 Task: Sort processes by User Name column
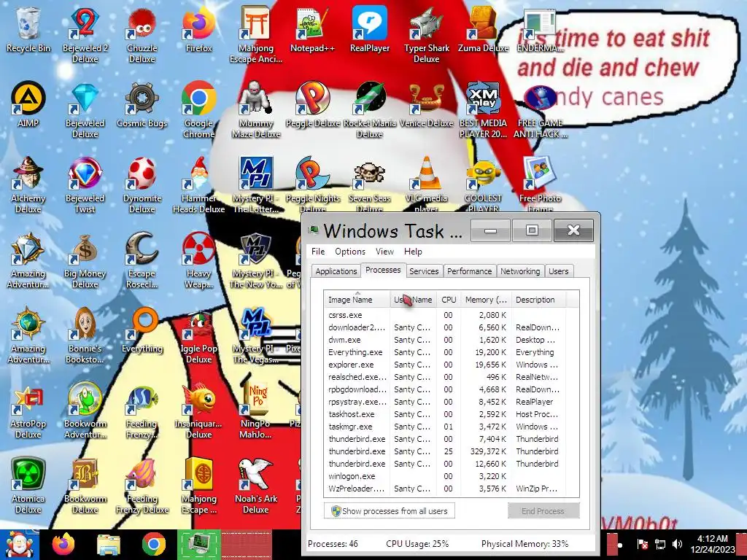pos(413,300)
